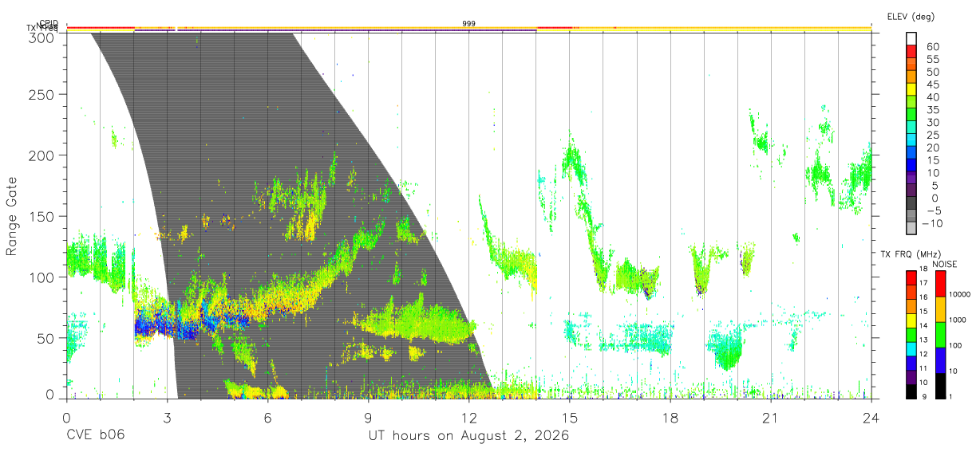
Task: Click the y-axis tick label '50'
Action: [46, 337]
